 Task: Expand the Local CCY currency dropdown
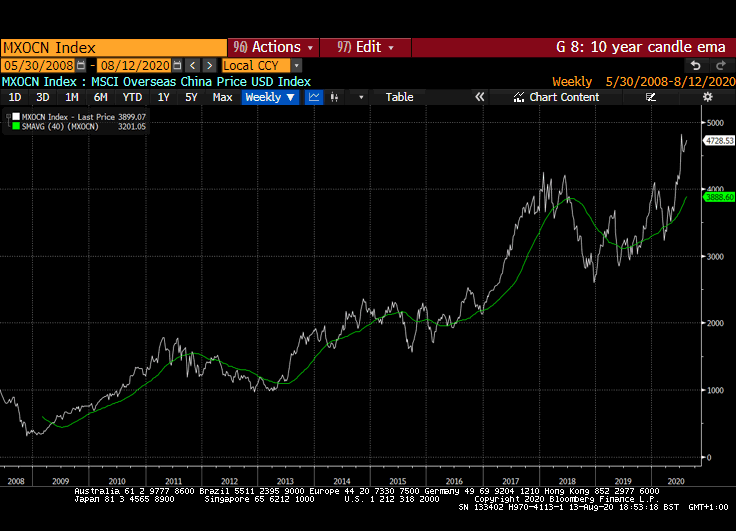(296, 65)
